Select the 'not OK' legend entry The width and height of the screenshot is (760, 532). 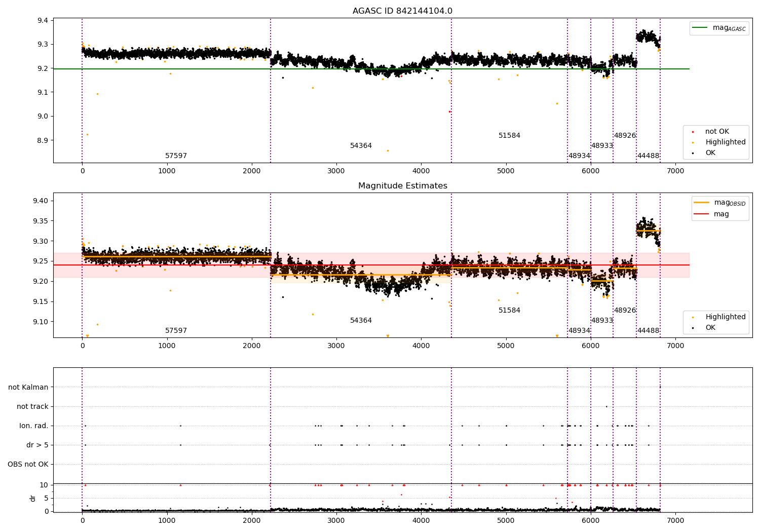[717, 132]
